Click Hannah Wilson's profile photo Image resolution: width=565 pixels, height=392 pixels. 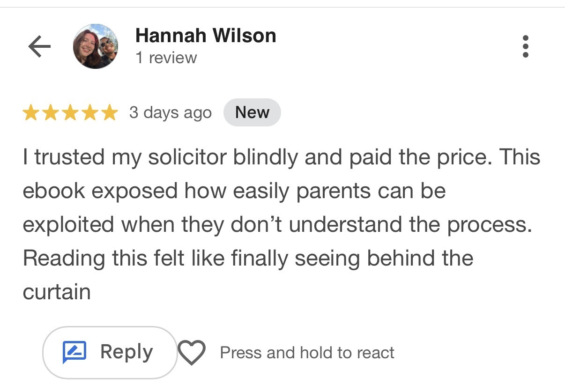click(x=96, y=46)
